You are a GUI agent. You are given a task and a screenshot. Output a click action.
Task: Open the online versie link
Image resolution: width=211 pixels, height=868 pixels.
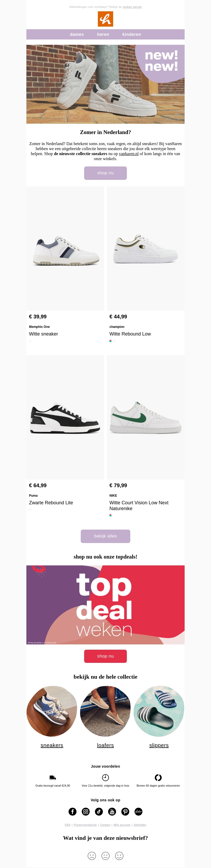132,7
